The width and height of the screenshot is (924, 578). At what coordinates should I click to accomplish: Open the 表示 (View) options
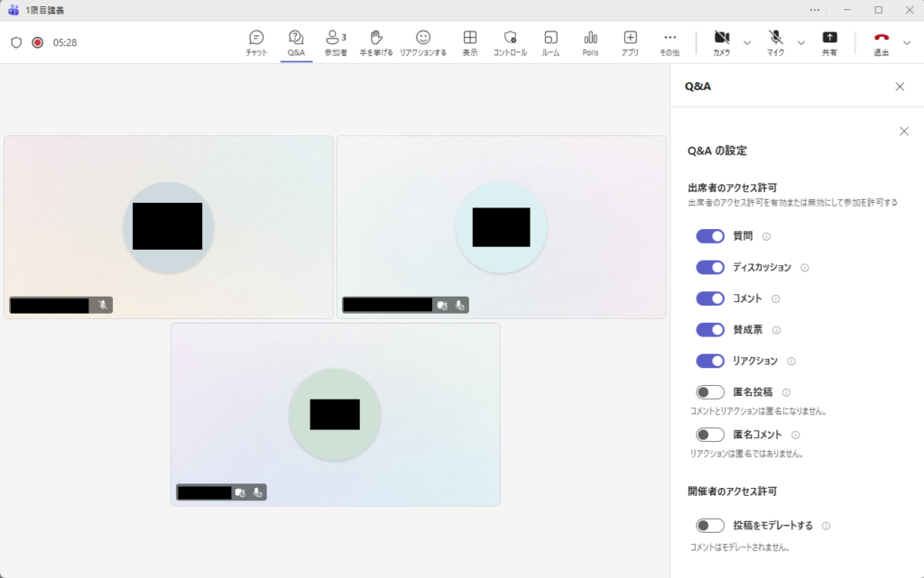click(470, 42)
